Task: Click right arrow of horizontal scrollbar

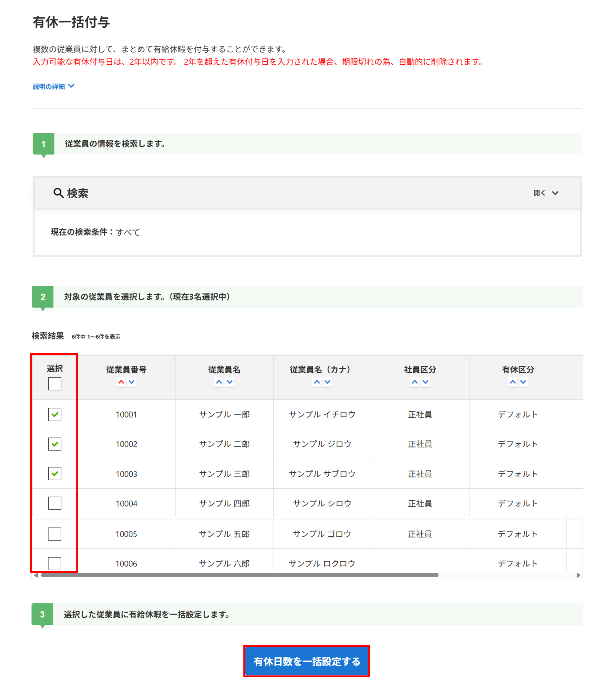Action: [x=578, y=575]
